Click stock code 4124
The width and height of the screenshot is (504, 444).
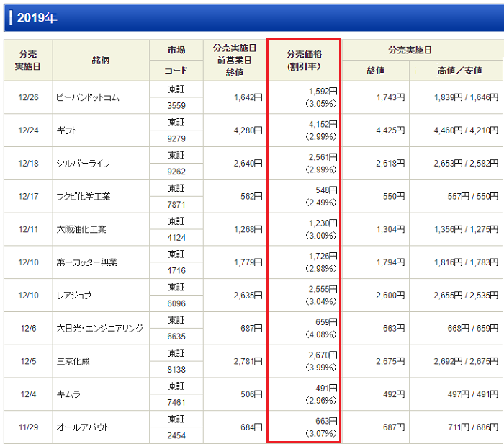click(176, 238)
